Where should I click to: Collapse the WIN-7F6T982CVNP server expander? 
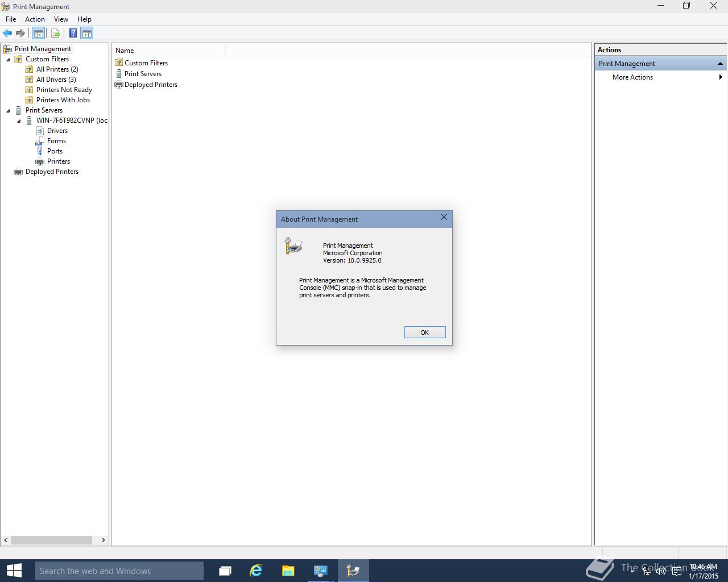click(19, 120)
